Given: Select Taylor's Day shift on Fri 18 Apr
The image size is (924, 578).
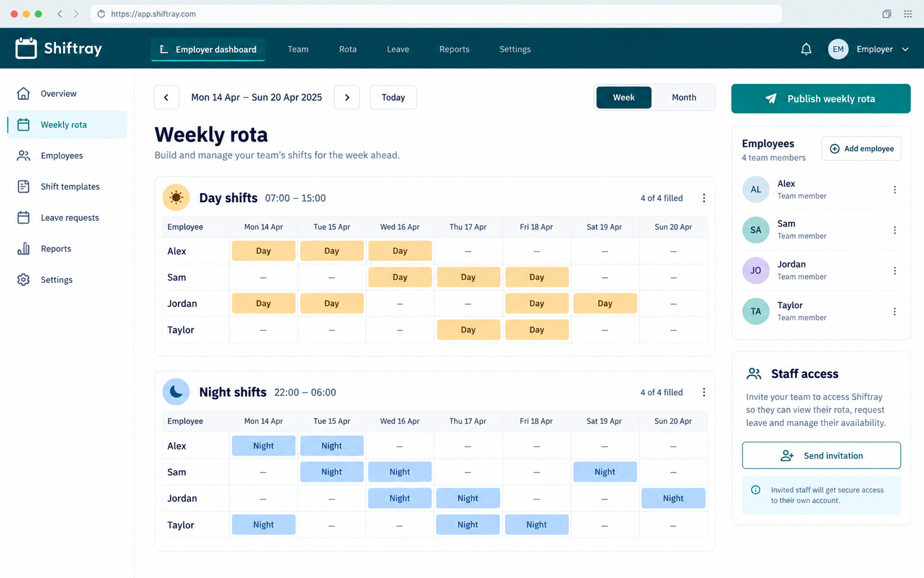Looking at the screenshot, I should point(537,330).
